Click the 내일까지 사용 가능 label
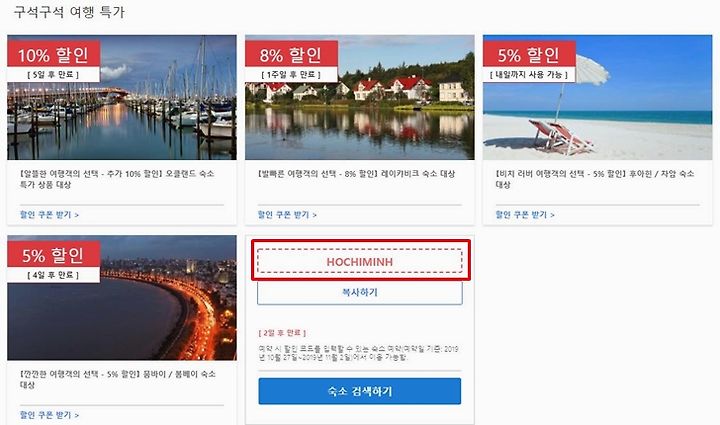 [529, 74]
